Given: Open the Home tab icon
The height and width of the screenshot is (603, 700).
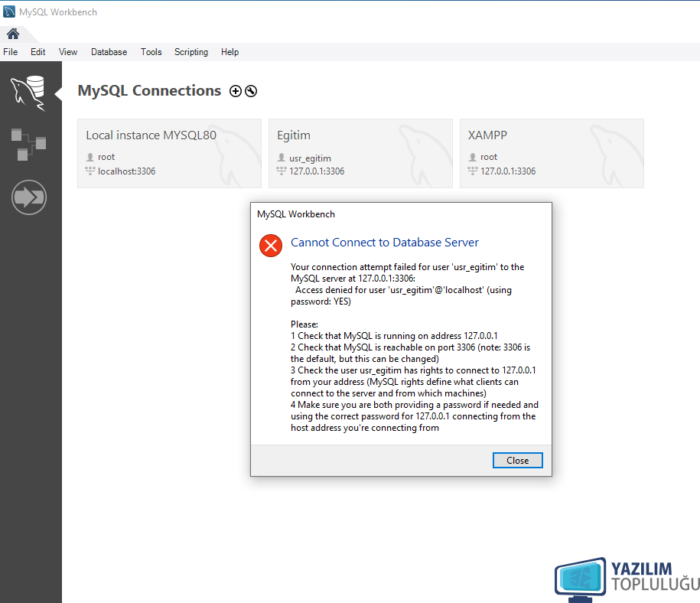Looking at the screenshot, I should (x=13, y=34).
